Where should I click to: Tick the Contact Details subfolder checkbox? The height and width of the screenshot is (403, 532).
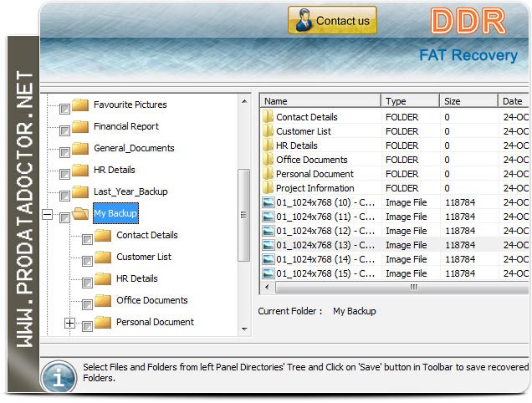[87, 239]
